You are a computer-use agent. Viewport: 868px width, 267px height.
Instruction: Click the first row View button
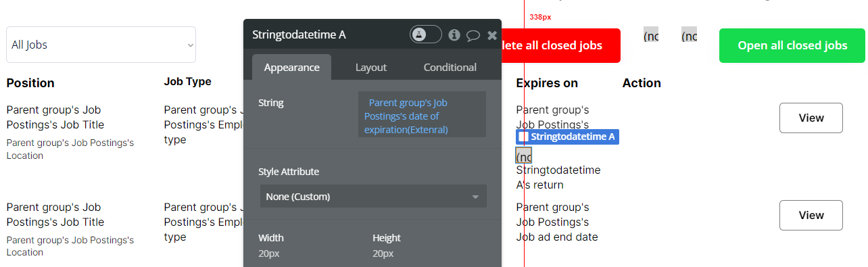pyautogui.click(x=811, y=118)
